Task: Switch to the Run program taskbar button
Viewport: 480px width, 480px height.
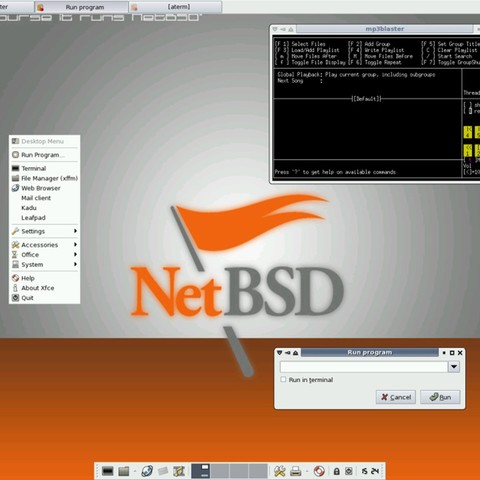Action: point(81,7)
